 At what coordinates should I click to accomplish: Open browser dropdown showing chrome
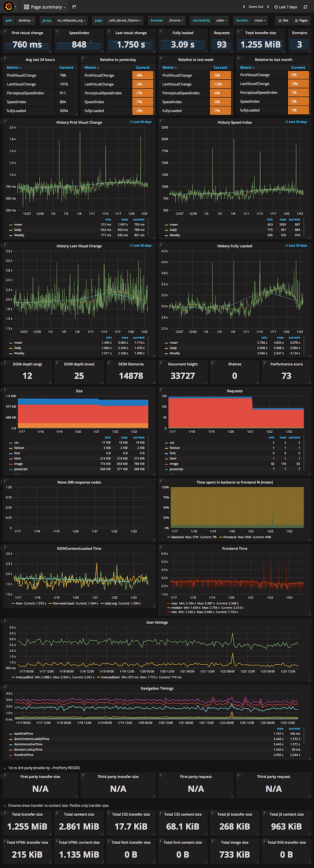point(176,21)
